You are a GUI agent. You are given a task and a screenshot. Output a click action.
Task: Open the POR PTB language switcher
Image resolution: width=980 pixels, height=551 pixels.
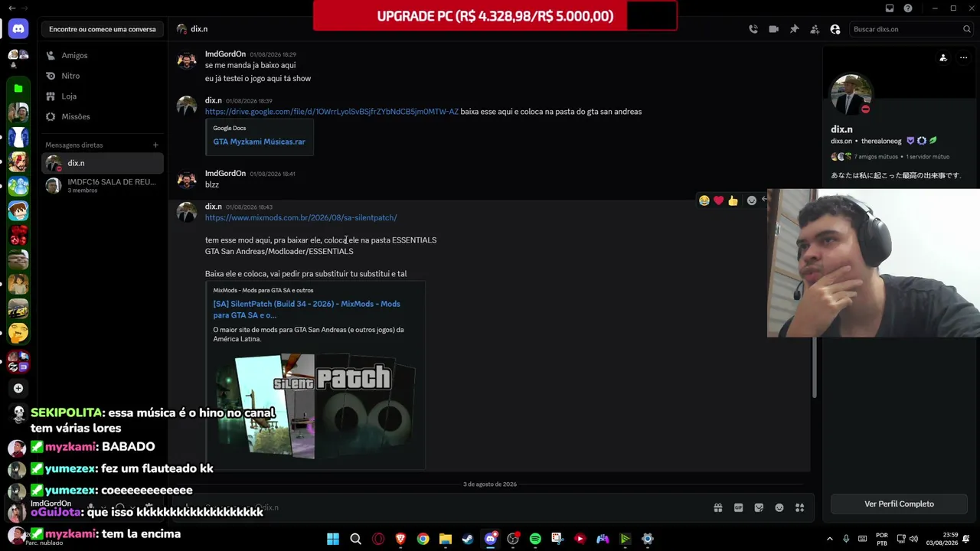882,539
